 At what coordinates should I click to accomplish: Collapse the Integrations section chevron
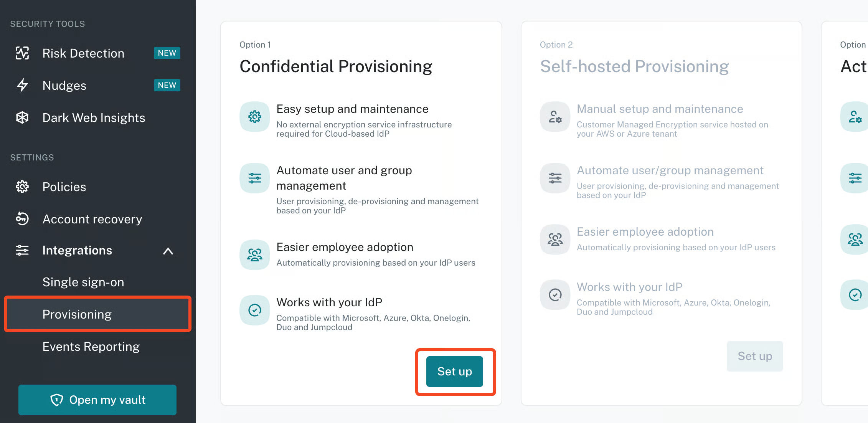click(168, 251)
